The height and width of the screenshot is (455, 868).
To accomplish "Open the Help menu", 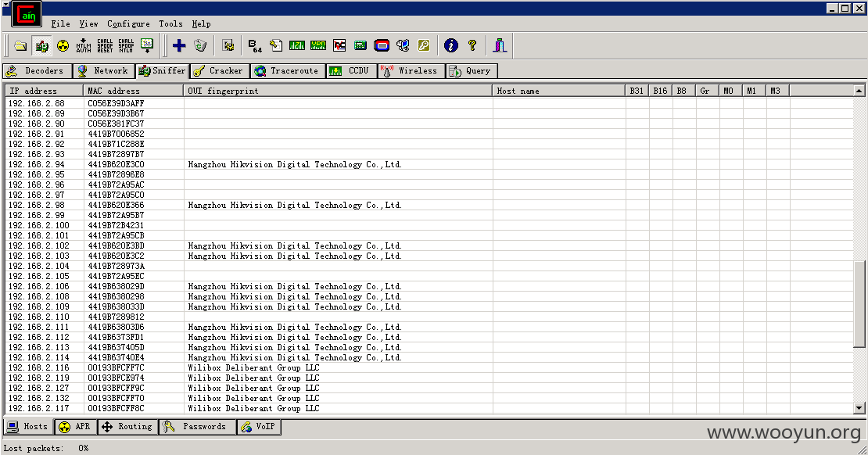I will (201, 23).
